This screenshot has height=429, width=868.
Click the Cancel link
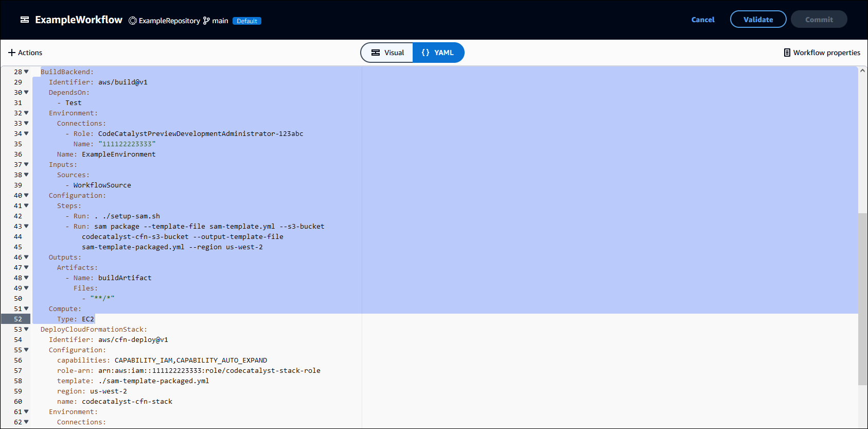(x=702, y=20)
